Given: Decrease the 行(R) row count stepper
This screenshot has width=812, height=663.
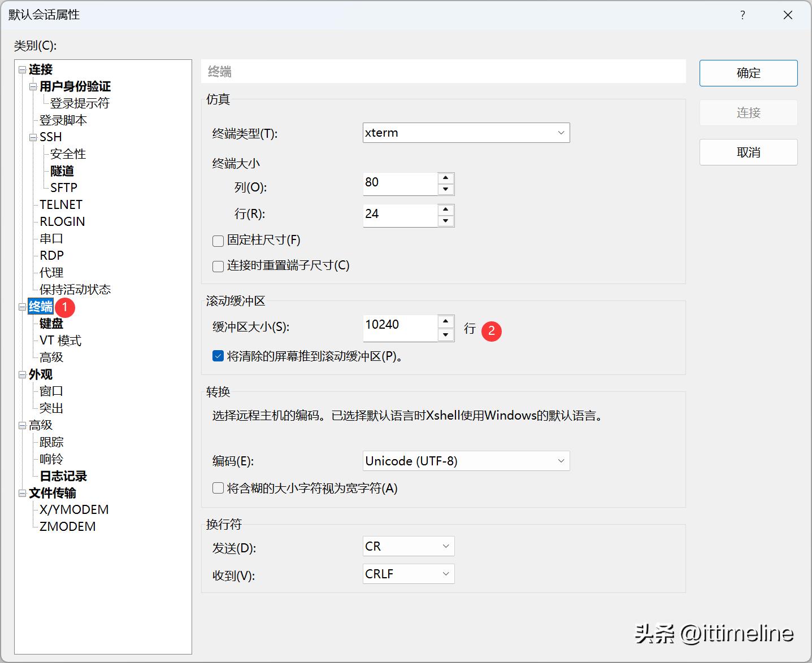Looking at the screenshot, I should coord(446,221).
